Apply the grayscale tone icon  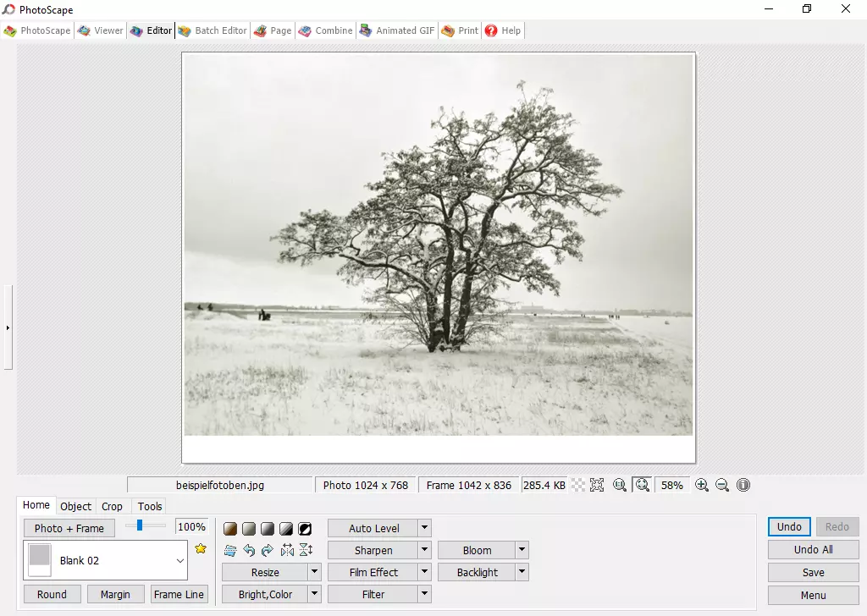[249, 529]
